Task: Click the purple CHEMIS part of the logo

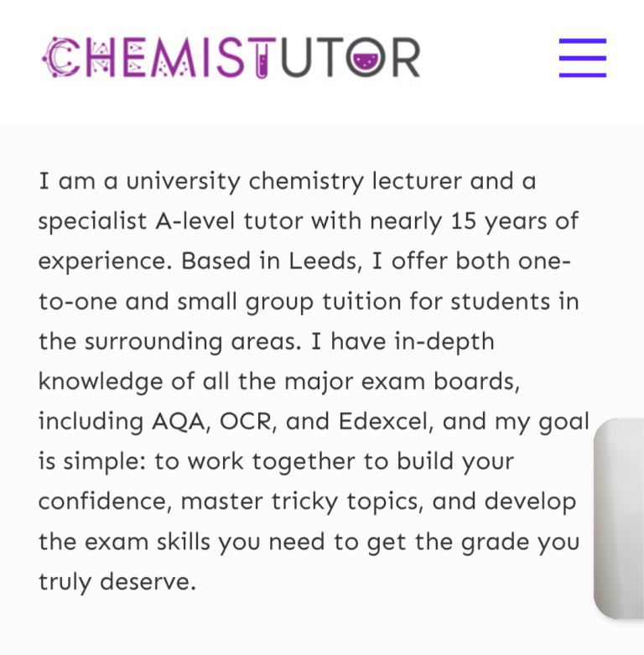Action: [x=151, y=58]
